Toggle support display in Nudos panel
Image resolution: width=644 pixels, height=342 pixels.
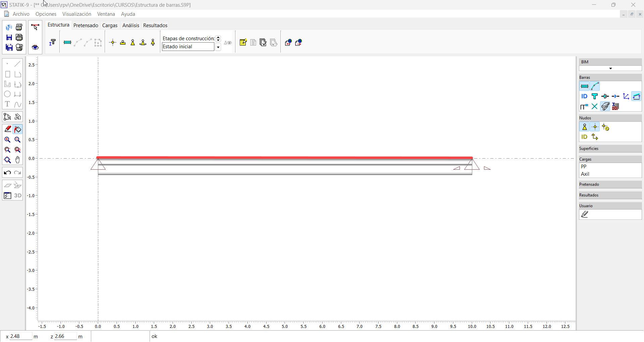pos(584,127)
